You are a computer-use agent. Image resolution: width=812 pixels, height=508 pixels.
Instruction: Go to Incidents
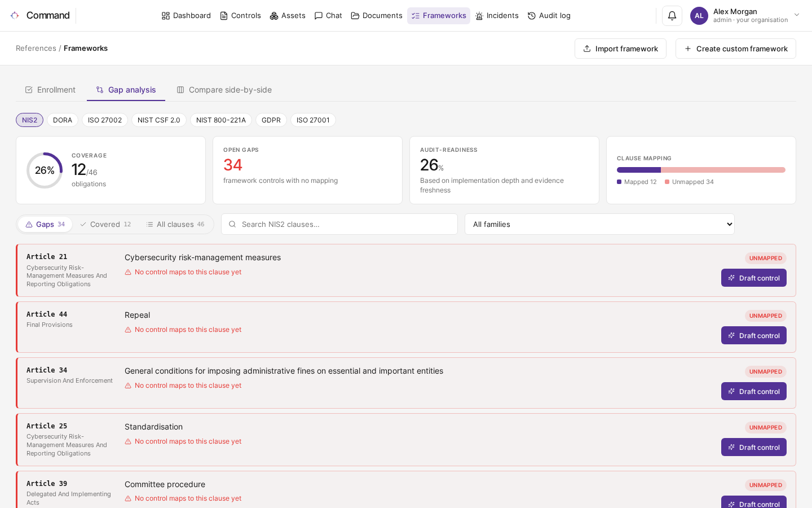[x=497, y=16]
